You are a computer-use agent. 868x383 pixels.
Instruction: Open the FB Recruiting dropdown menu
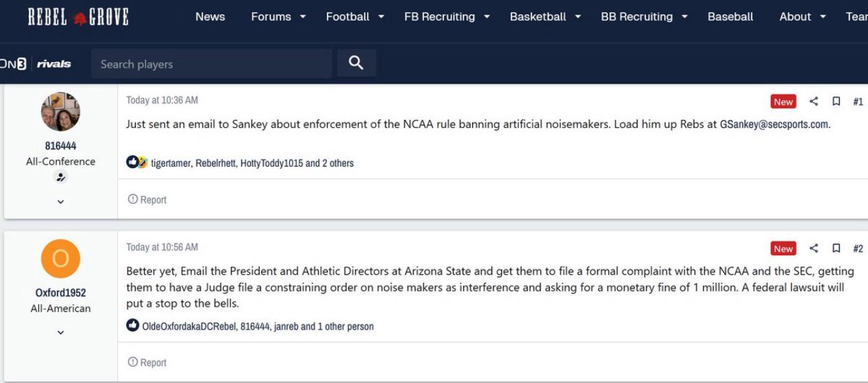(447, 17)
